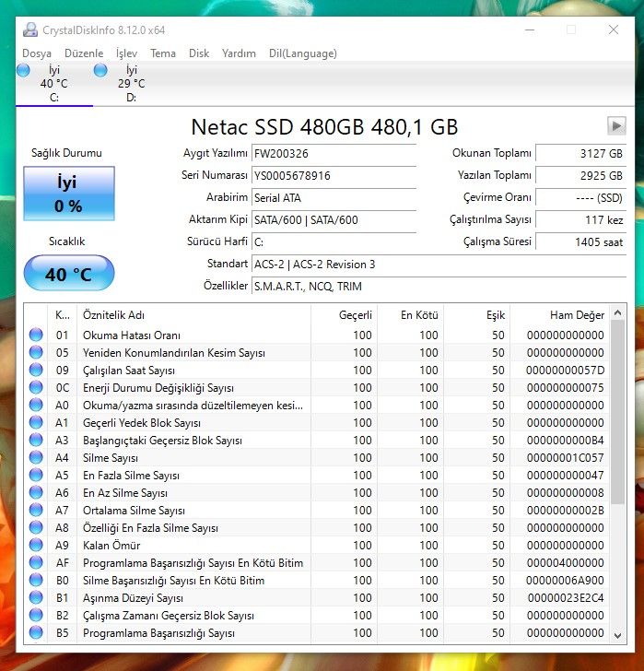Viewport: 644px width, 671px height.
Task: Click status orb for Silme Sayısı row A4
Action: pyautogui.click(x=36, y=457)
